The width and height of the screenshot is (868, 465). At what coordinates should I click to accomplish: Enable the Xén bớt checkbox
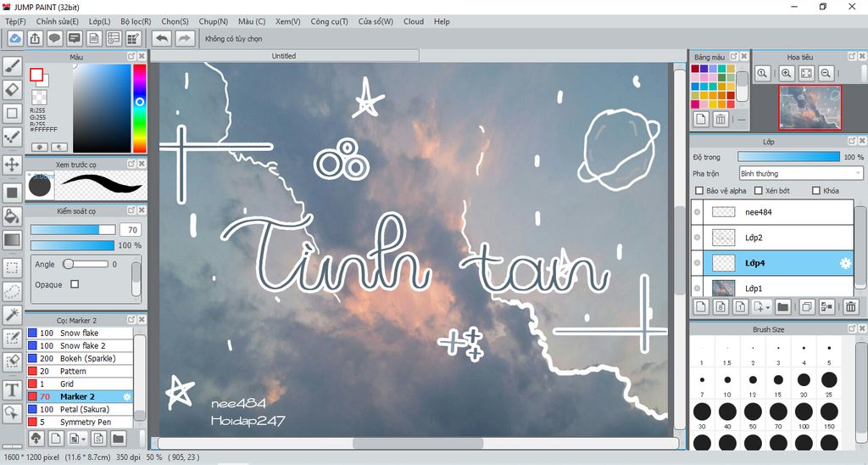click(x=759, y=191)
